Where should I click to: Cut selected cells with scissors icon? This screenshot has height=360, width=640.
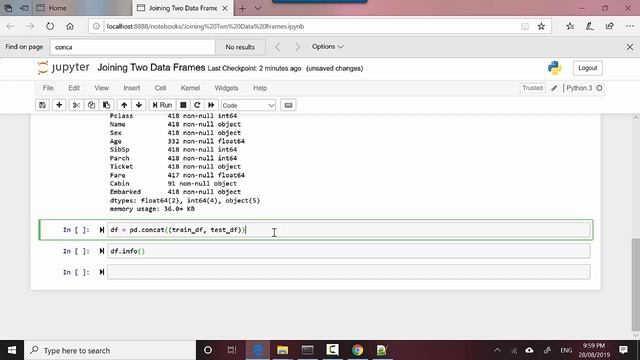tap(76, 105)
